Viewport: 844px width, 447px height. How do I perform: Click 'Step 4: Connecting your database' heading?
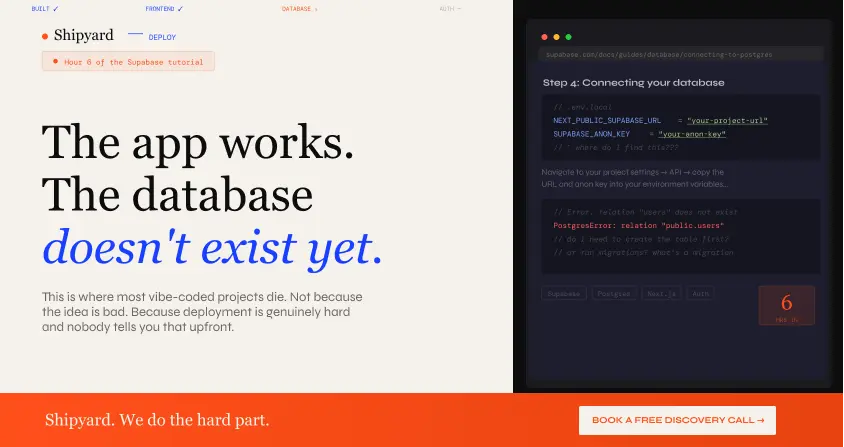634,82
